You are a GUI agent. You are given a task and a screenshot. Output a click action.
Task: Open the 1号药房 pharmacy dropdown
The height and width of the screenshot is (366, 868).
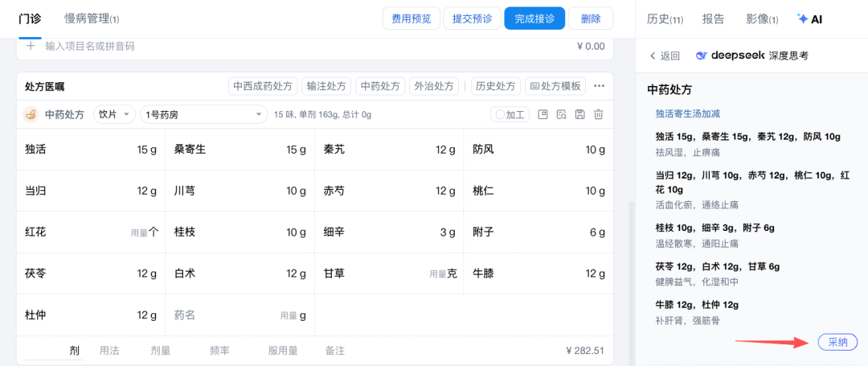point(203,114)
